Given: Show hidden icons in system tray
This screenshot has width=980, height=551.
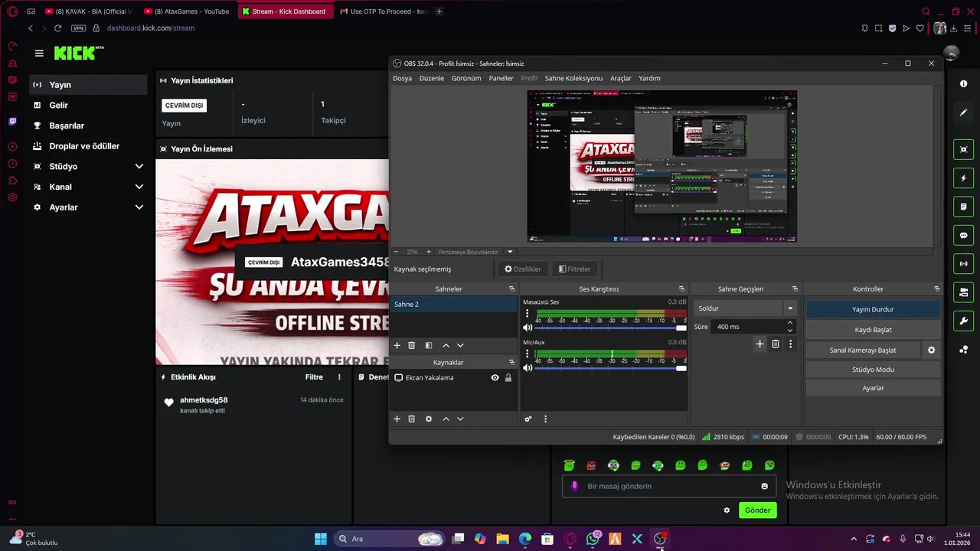Looking at the screenshot, I should pos(854,539).
